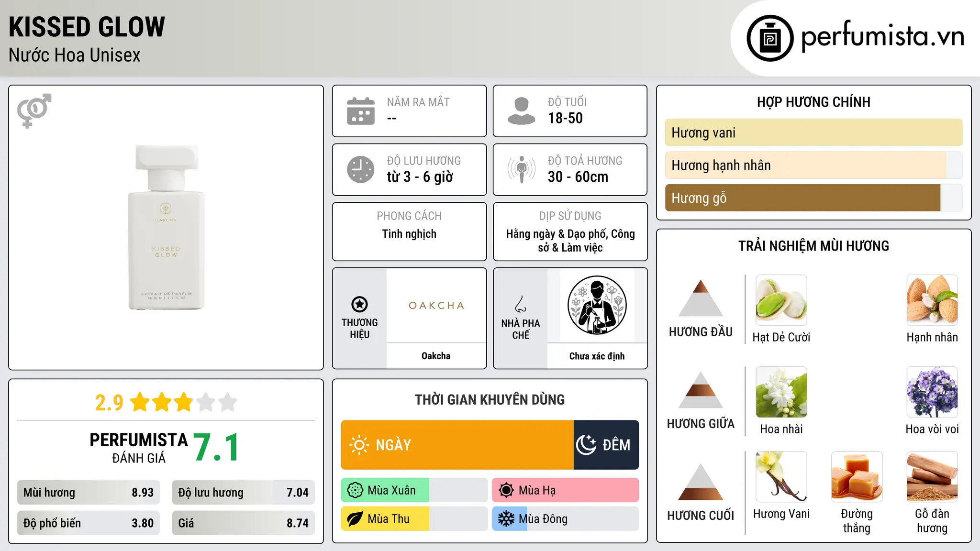This screenshot has width=980, height=551.
Task: Click the Mùa Xuân season label
Action: point(391,490)
